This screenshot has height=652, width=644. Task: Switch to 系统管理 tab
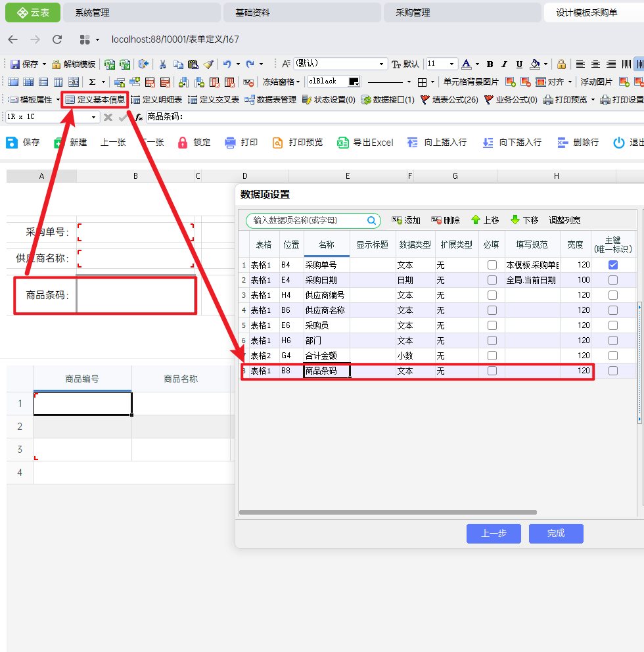click(142, 12)
